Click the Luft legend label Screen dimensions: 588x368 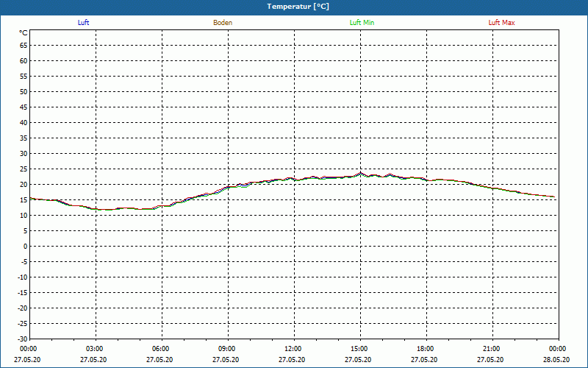coord(83,23)
